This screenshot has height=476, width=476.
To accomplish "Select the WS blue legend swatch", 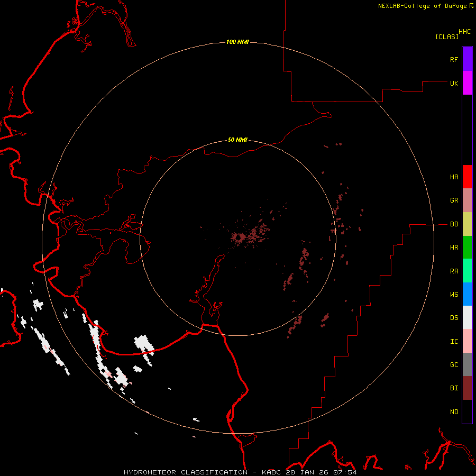I will click(x=467, y=294).
